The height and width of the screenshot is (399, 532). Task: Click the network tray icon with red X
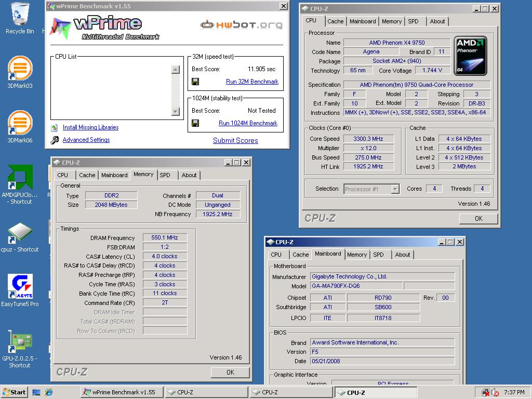coord(486,393)
